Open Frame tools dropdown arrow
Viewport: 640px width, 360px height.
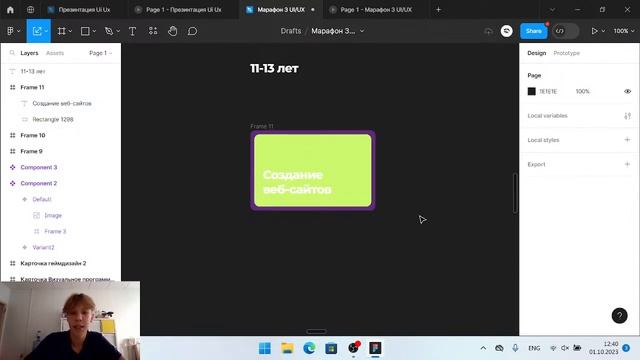(70, 31)
